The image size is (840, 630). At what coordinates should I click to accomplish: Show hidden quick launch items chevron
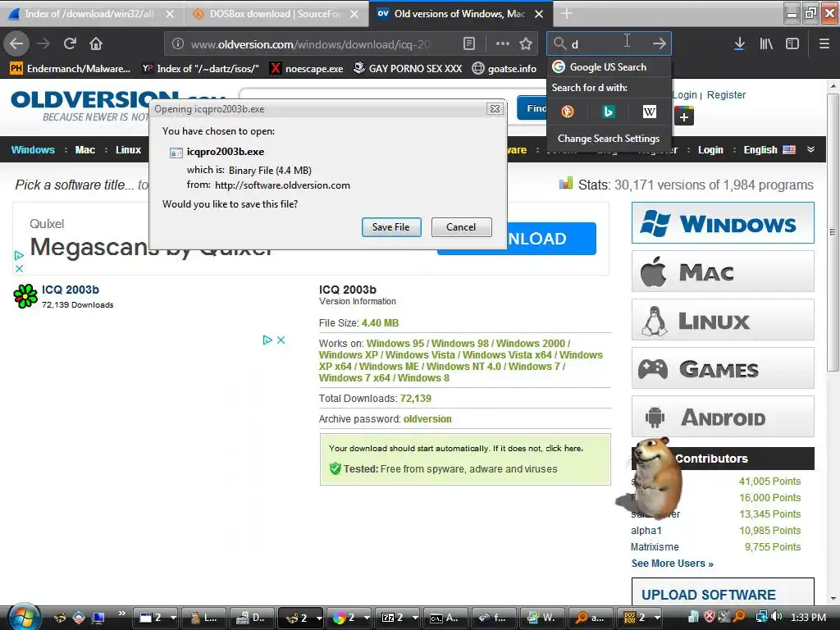coord(121,614)
